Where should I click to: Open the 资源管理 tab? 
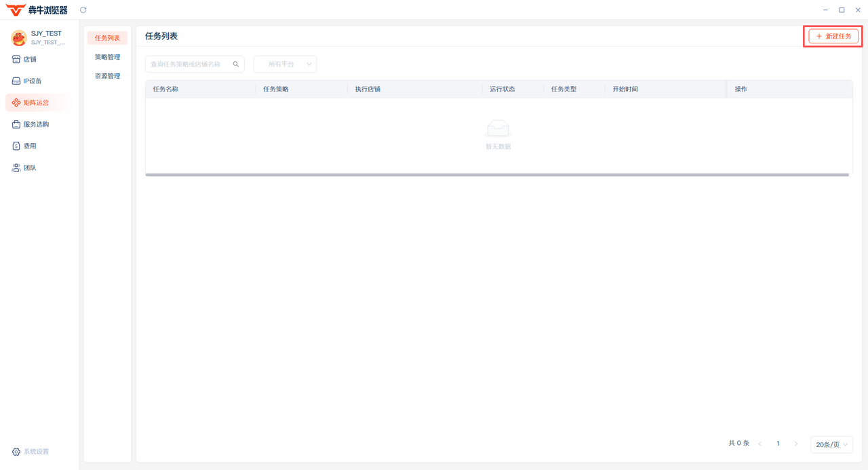107,77
